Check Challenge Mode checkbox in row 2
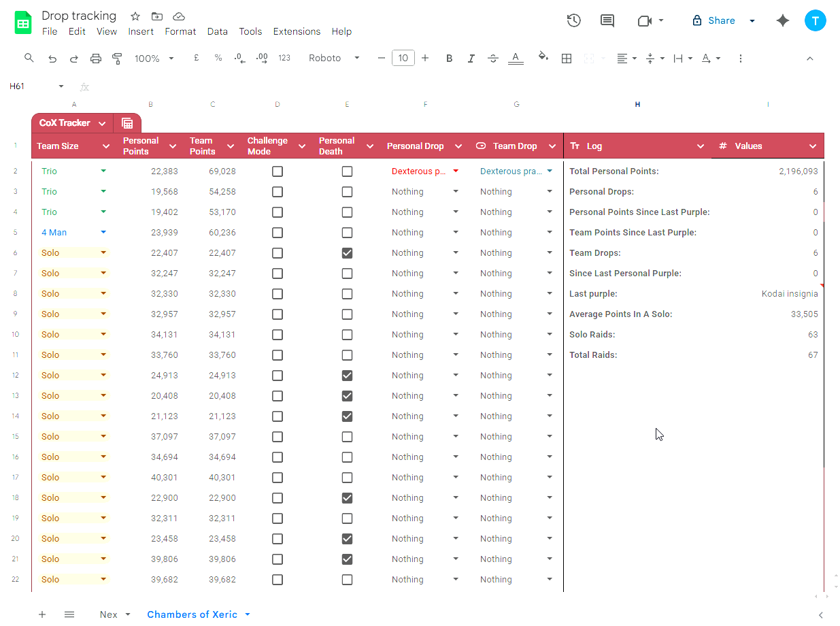The width and height of the screenshot is (840, 626). tap(278, 171)
